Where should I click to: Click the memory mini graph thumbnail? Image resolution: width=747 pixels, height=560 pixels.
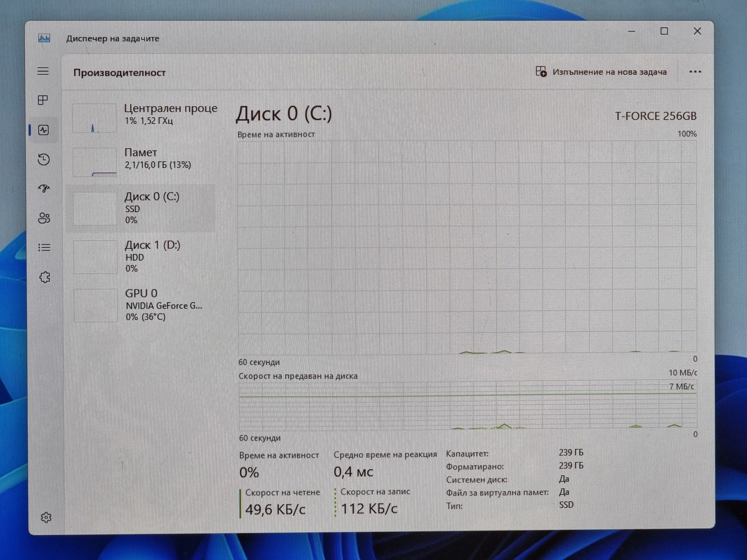(95, 162)
